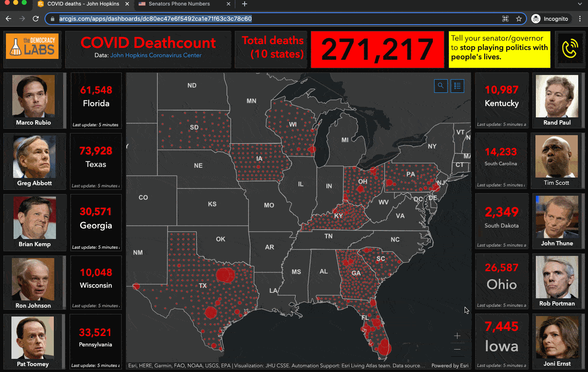
Task: Open the map legend list icon
Action: (x=457, y=86)
